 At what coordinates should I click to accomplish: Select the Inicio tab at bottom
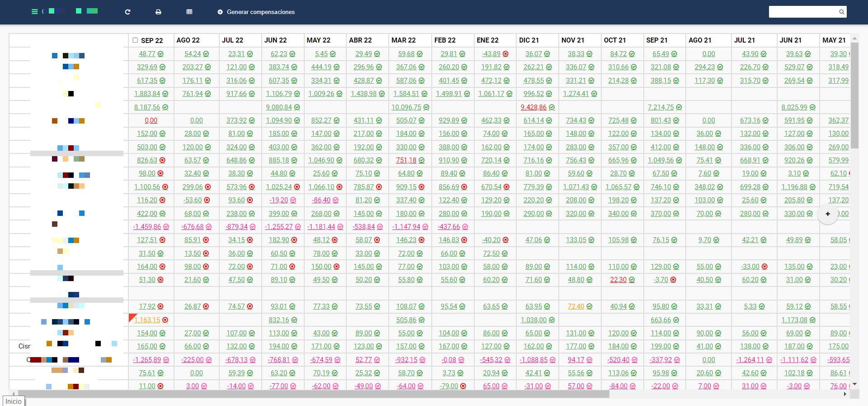pos(14,401)
